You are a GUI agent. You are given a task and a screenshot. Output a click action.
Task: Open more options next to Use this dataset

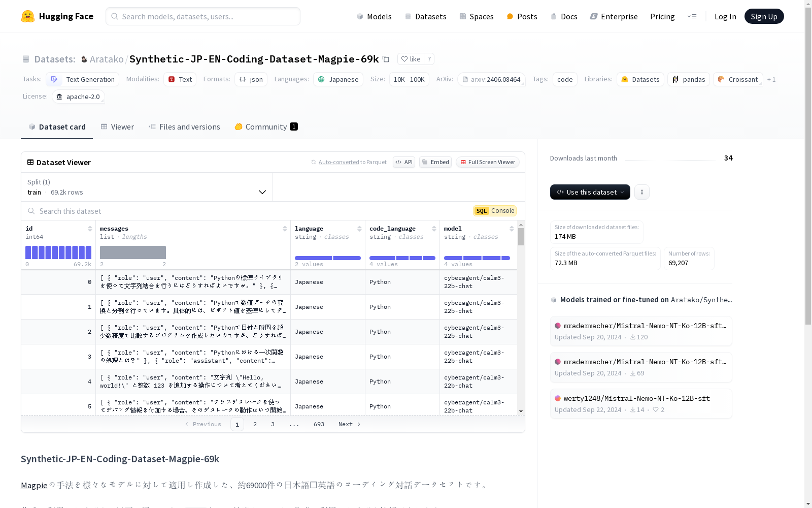tap(642, 192)
